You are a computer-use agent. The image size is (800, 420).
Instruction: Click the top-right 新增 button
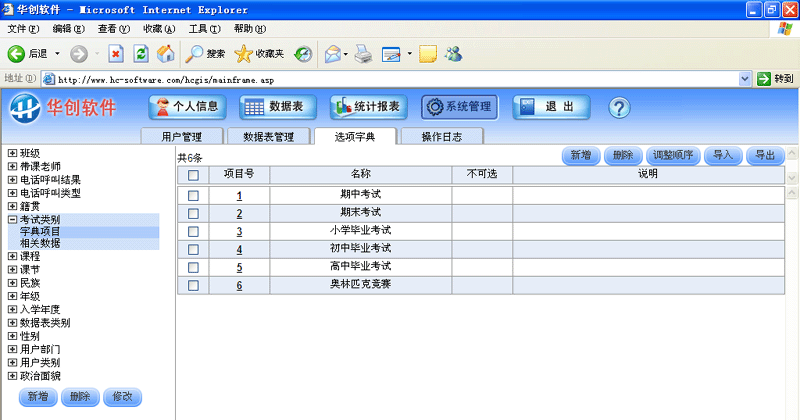coord(581,156)
